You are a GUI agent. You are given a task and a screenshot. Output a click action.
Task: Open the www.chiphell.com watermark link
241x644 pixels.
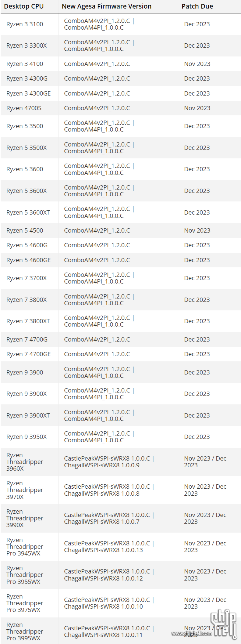click(192, 633)
